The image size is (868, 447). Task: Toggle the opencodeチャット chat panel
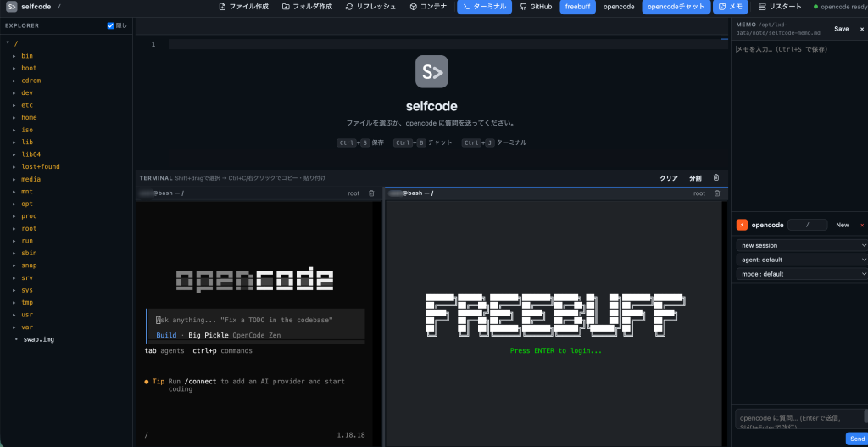pyautogui.click(x=676, y=7)
